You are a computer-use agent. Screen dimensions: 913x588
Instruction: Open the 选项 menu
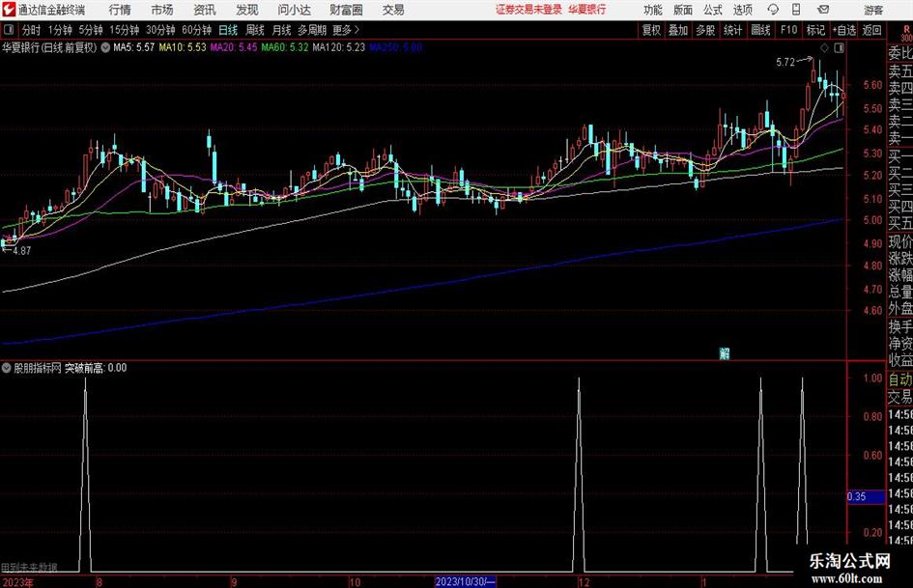tap(742, 10)
